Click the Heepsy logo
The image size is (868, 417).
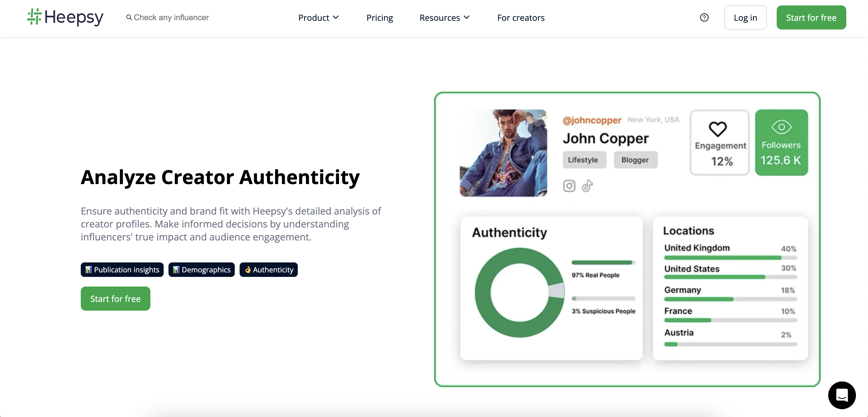[x=65, y=17]
